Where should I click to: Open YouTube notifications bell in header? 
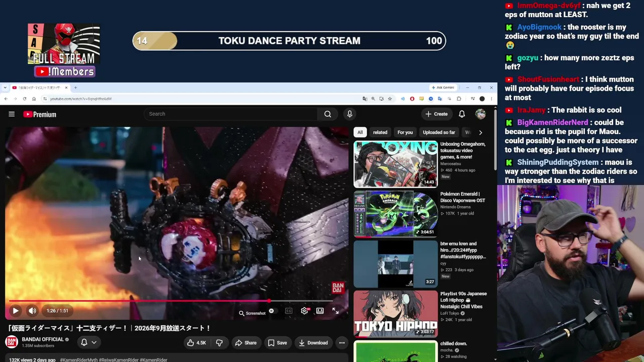pyautogui.click(x=462, y=114)
